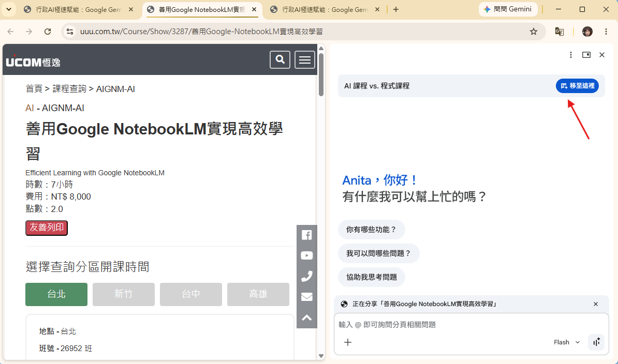Click the scrollbar down arrow
This screenshot has height=364, width=618.
tap(321, 356)
